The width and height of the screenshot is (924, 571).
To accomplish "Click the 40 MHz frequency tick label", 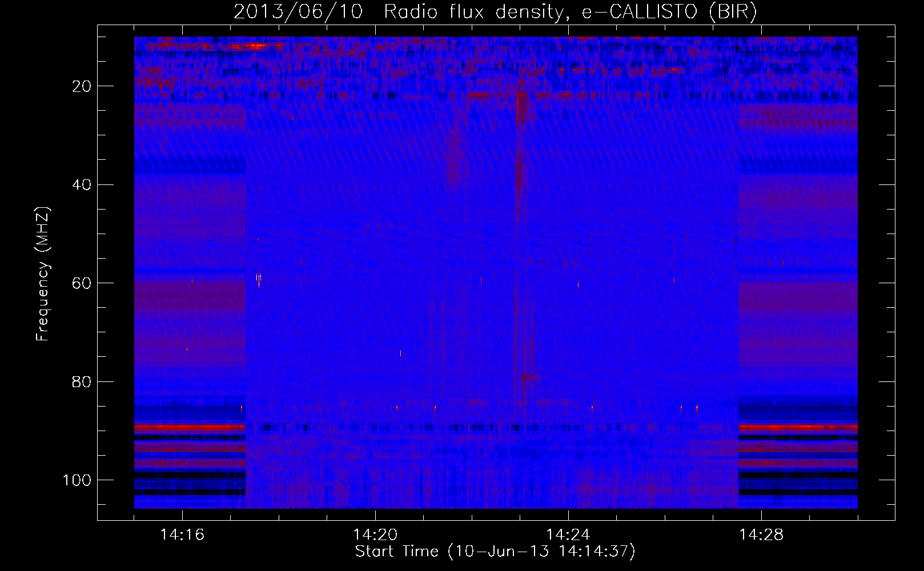I will click(82, 185).
